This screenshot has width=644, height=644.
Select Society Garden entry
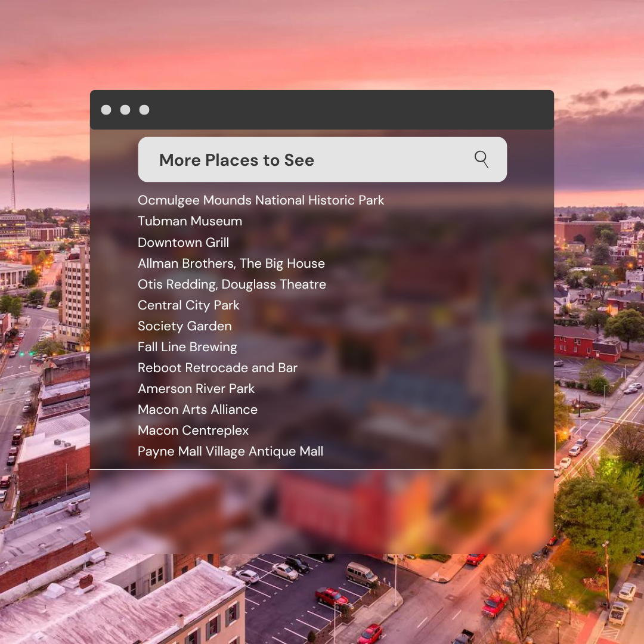click(x=185, y=326)
